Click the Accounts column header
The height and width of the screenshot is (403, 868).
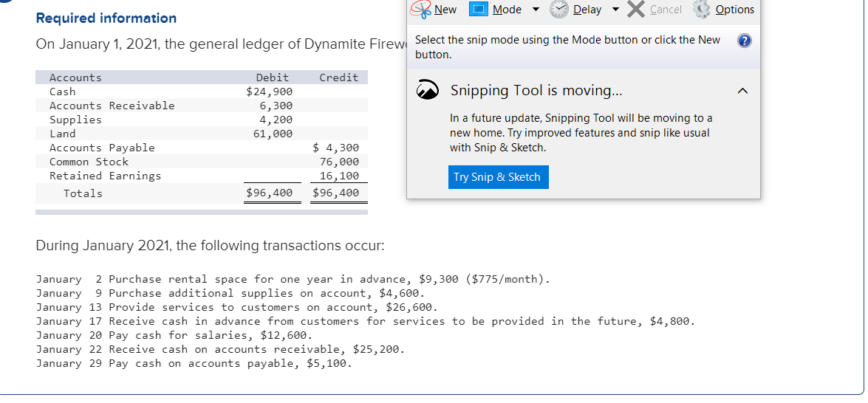pos(76,78)
